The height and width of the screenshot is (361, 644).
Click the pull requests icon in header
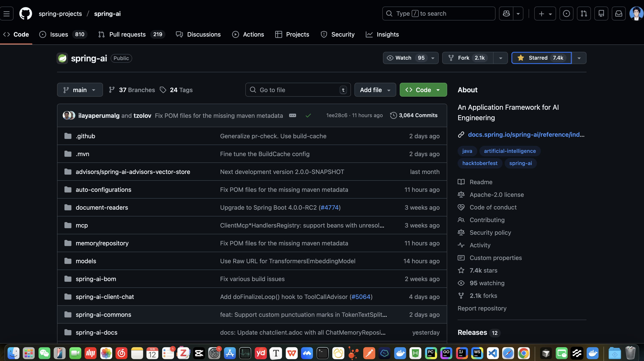(584, 13)
